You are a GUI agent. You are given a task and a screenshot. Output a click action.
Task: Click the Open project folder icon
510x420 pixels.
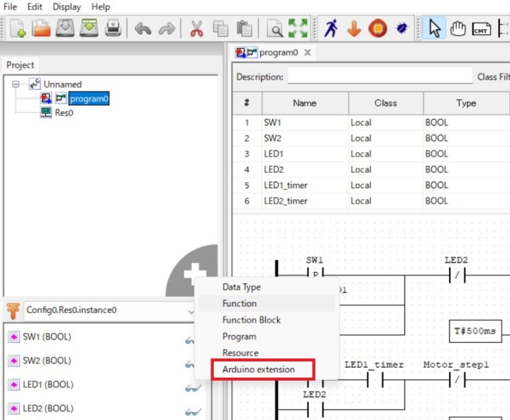pyautogui.click(x=41, y=29)
